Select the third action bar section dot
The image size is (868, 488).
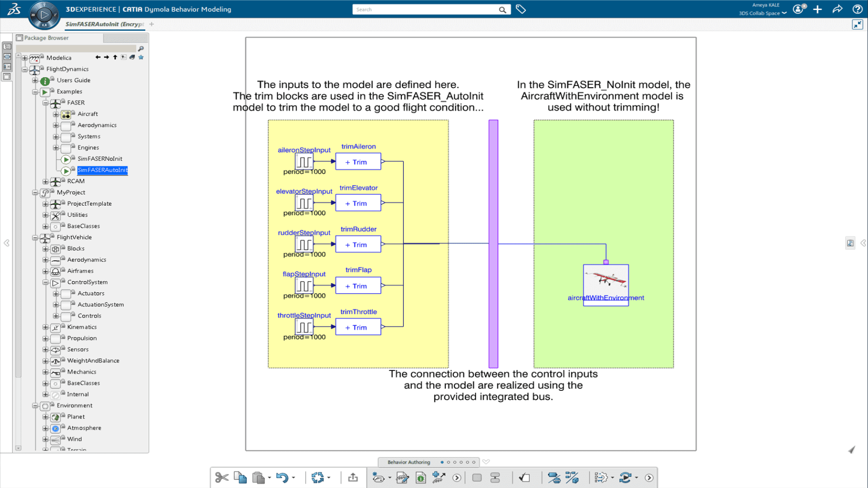(x=455, y=462)
